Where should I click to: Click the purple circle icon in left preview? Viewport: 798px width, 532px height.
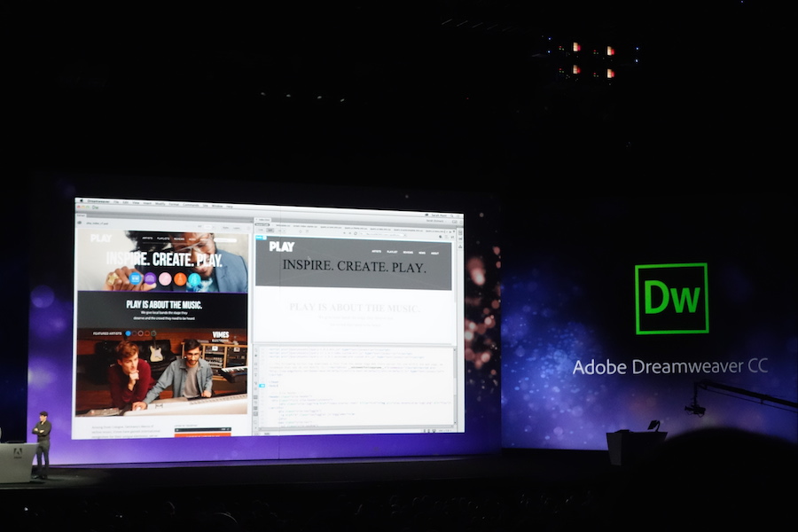coord(150,278)
